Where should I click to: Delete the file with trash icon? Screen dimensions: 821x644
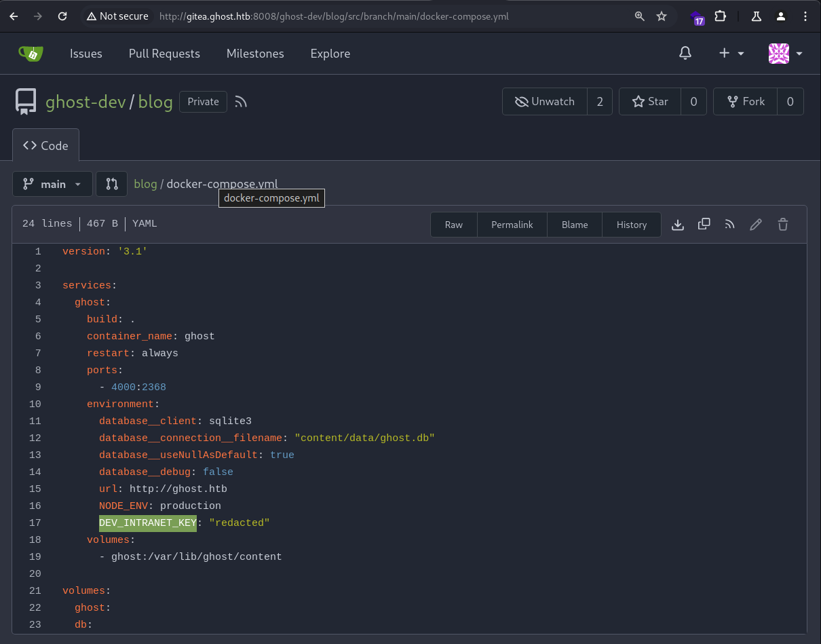pyautogui.click(x=782, y=225)
